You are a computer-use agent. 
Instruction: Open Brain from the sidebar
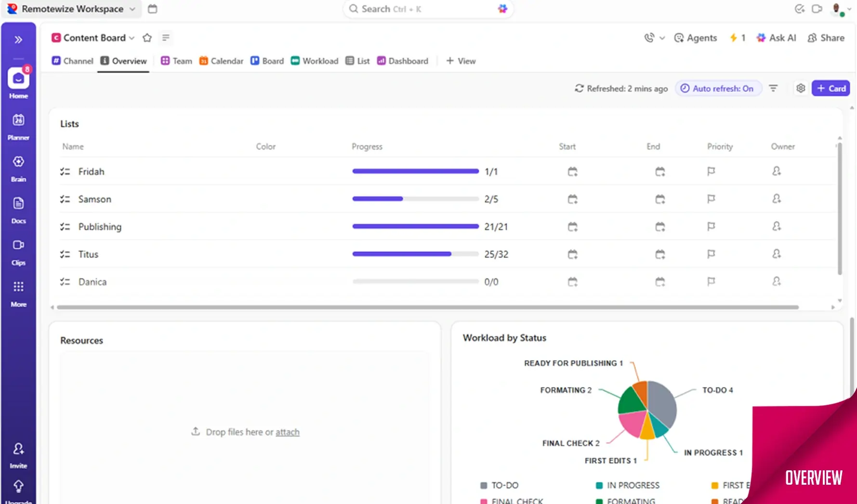click(18, 162)
